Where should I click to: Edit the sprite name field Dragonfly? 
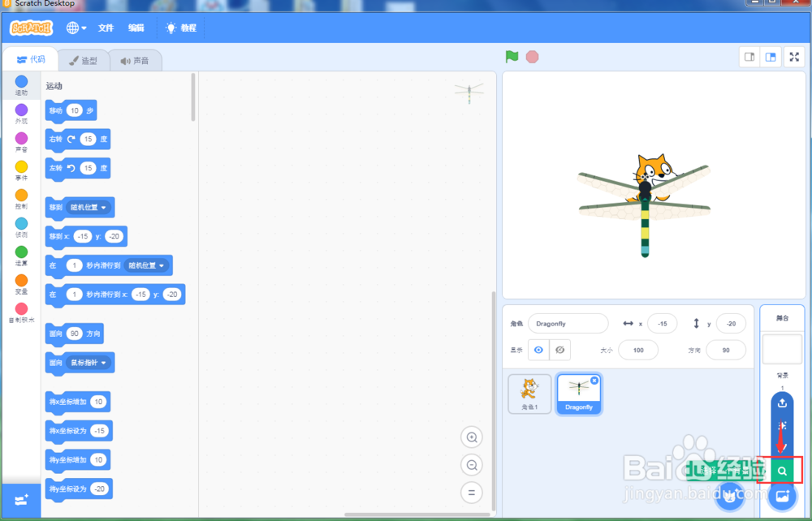568,324
